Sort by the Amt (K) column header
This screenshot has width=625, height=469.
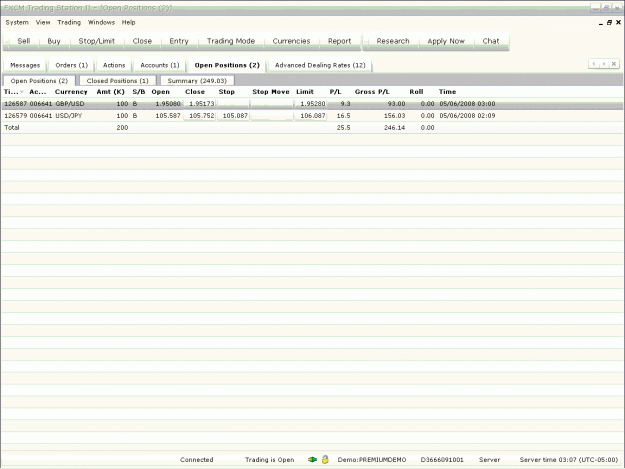click(110, 92)
